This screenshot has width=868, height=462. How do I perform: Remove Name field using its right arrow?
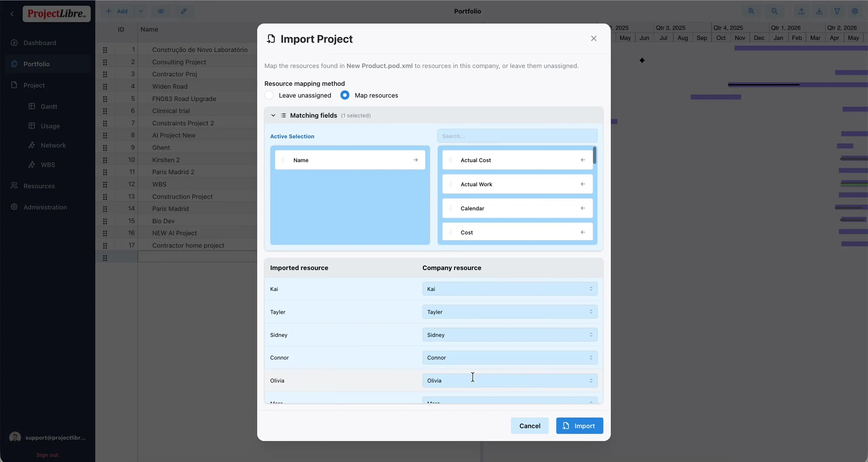coord(415,160)
